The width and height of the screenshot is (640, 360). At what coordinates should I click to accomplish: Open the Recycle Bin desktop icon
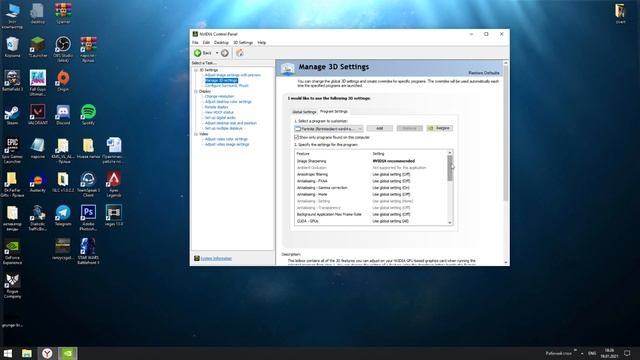click(x=12, y=47)
